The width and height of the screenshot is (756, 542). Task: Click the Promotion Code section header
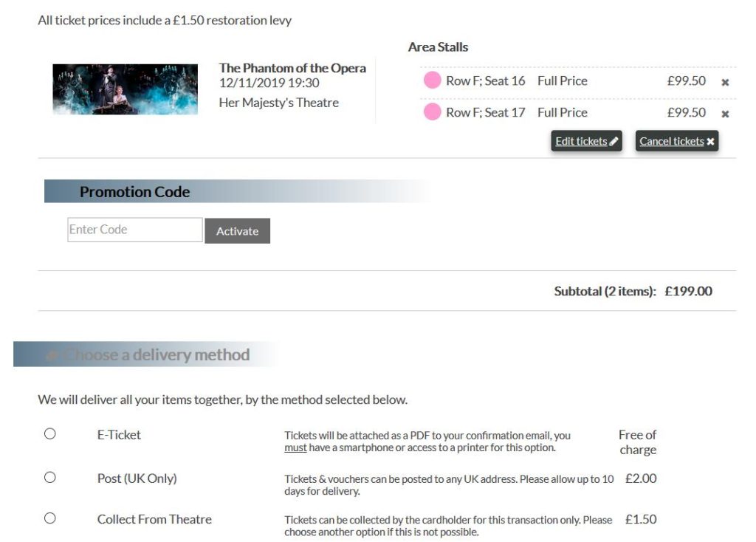134,192
